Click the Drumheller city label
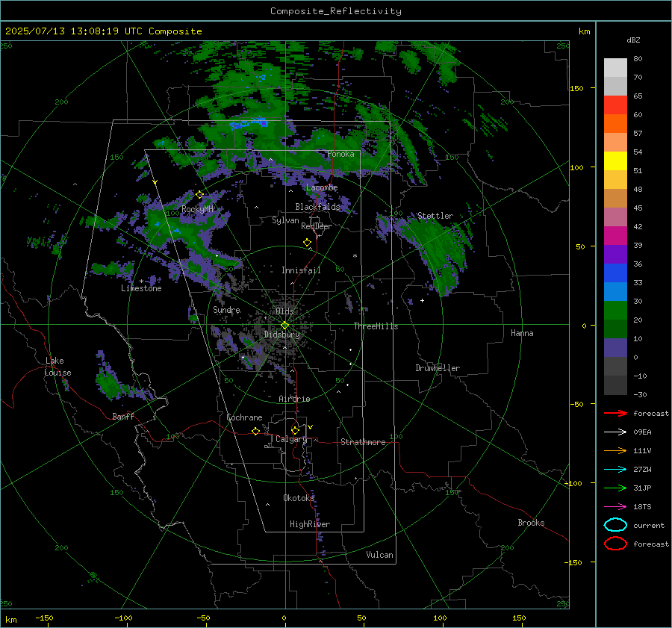The image size is (672, 628). [x=438, y=368]
